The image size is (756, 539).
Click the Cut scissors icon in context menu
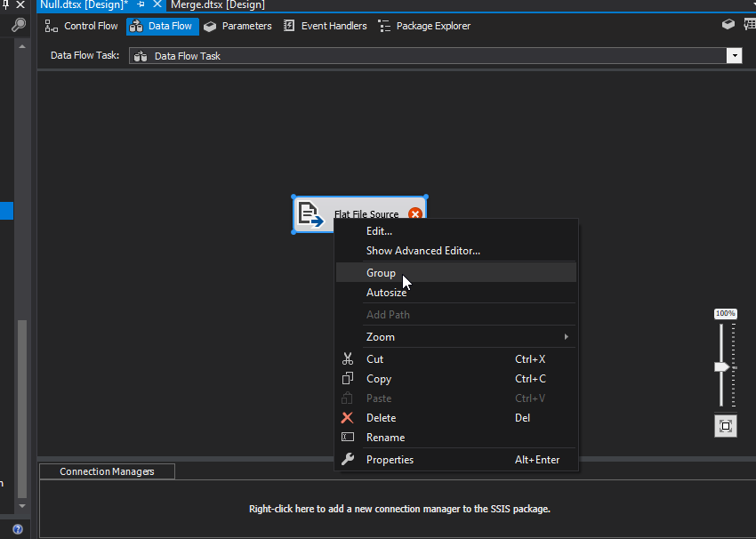point(350,358)
